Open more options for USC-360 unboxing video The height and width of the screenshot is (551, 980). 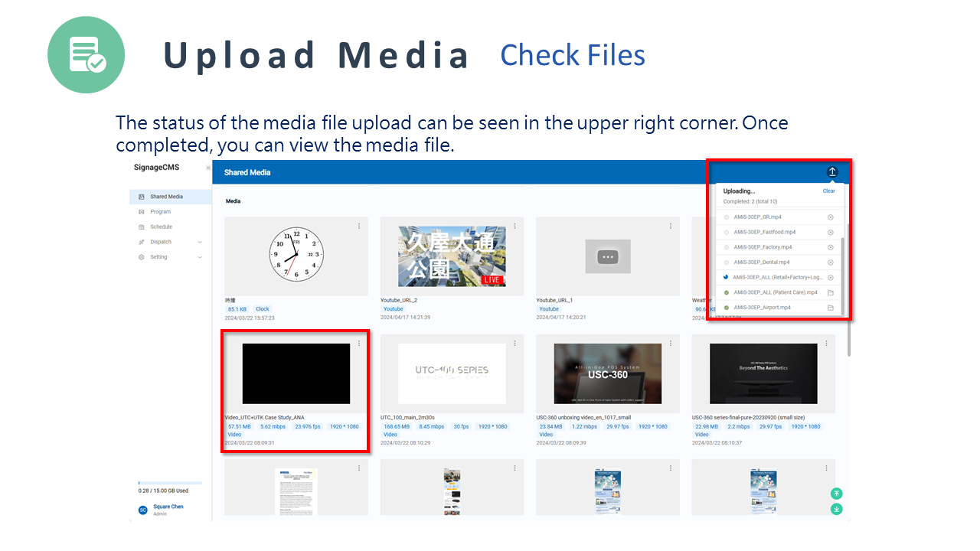coord(671,344)
